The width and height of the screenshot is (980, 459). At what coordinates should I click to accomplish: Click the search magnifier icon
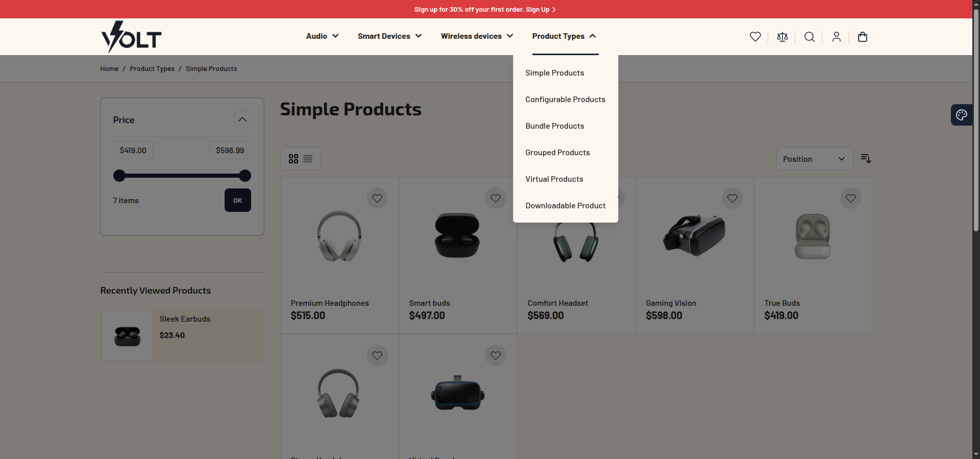809,37
